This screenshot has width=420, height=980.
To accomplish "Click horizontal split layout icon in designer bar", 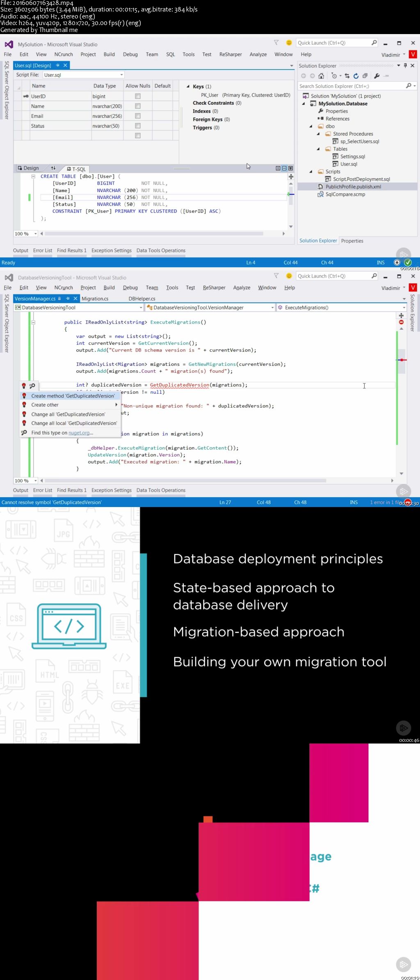I will point(284,168).
